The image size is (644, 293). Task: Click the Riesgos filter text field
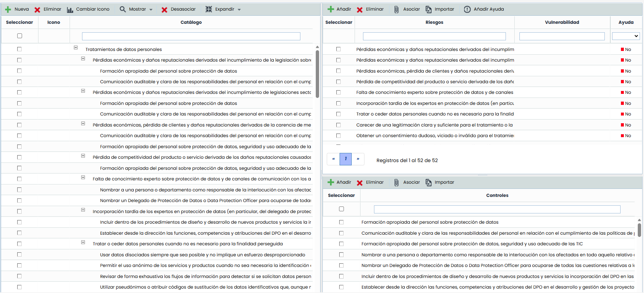434,36
